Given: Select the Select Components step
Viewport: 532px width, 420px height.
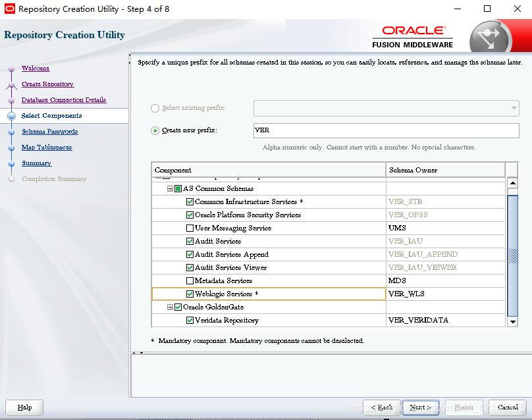Looking at the screenshot, I should (51, 116).
